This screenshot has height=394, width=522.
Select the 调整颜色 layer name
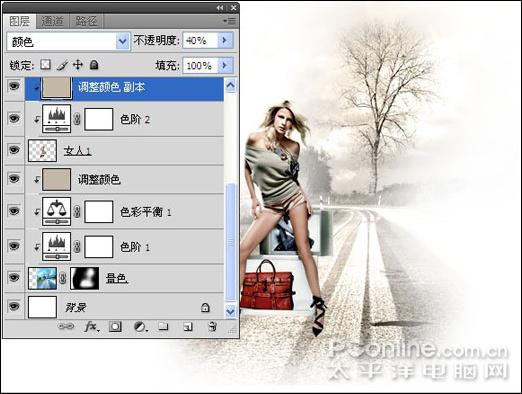tap(99, 179)
